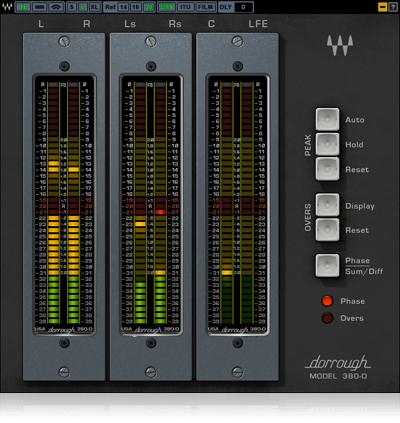Choose the FILM channel layout
The image size is (400, 423).
[x=205, y=7]
